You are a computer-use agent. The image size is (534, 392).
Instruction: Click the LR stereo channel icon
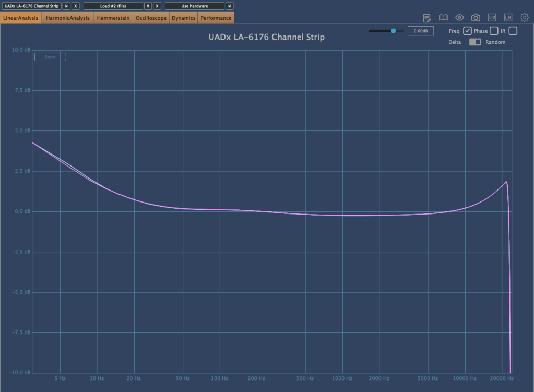[x=508, y=18]
